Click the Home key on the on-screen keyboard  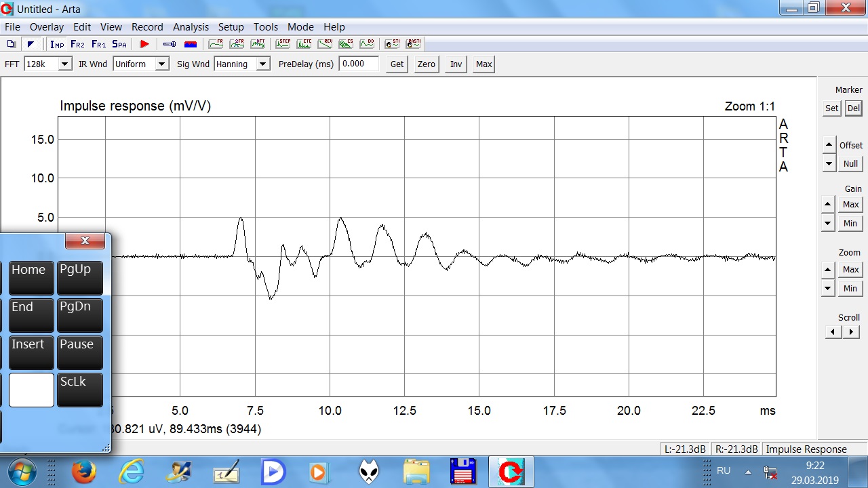[x=31, y=278]
